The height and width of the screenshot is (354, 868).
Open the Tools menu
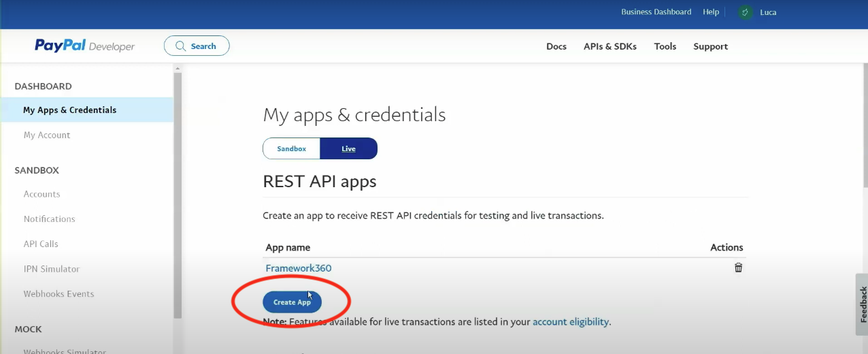click(665, 46)
